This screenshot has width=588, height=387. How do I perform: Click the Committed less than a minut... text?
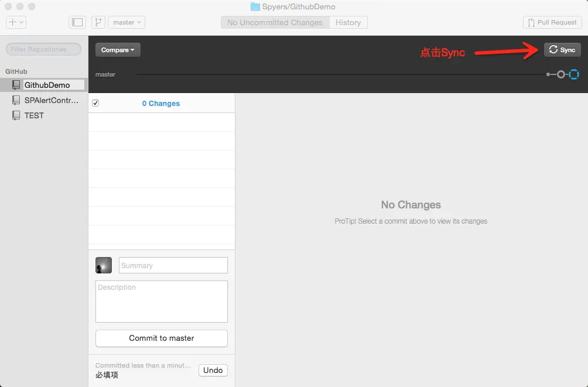pyautogui.click(x=143, y=365)
